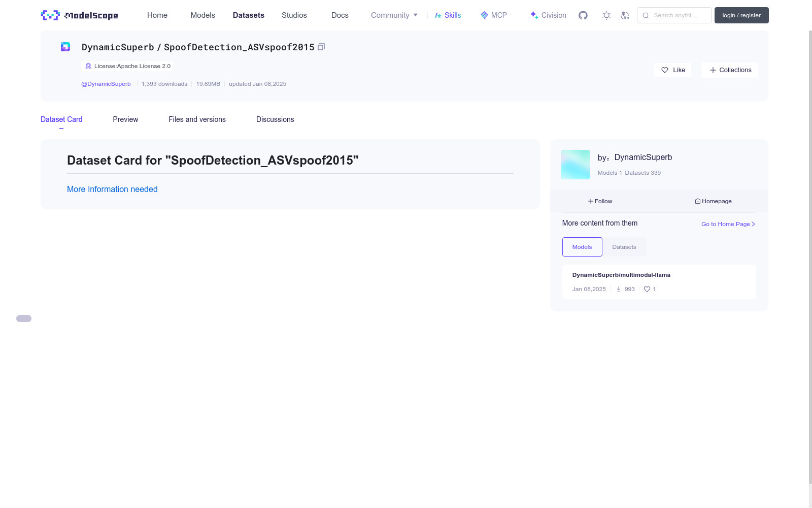
Task: Switch language with the translate icon
Action: (625, 15)
